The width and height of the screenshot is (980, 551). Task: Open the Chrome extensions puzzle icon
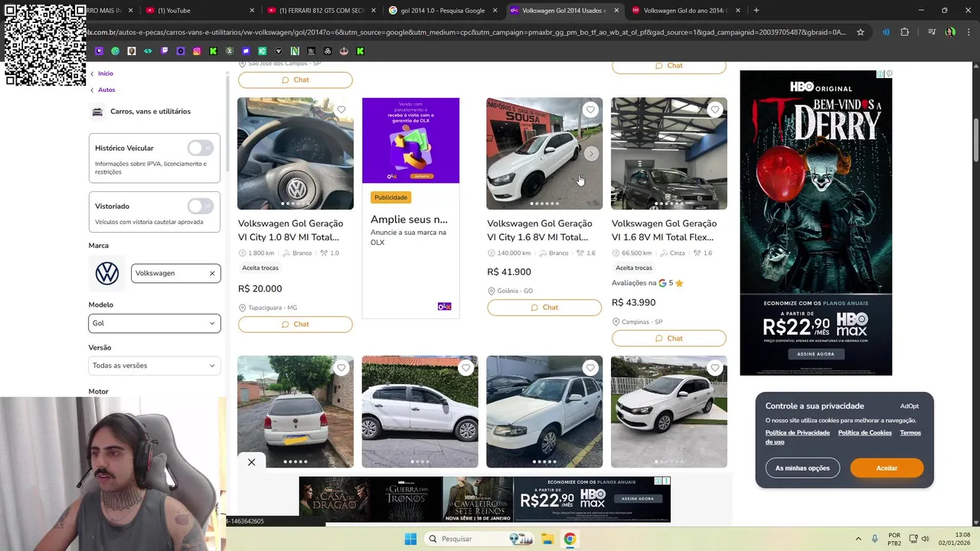905,32
